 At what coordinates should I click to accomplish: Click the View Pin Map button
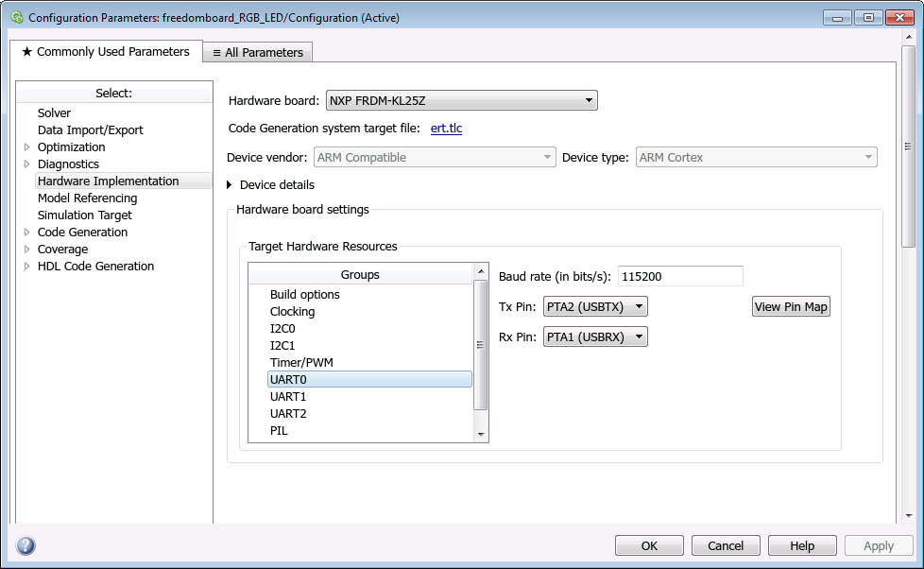tap(791, 307)
